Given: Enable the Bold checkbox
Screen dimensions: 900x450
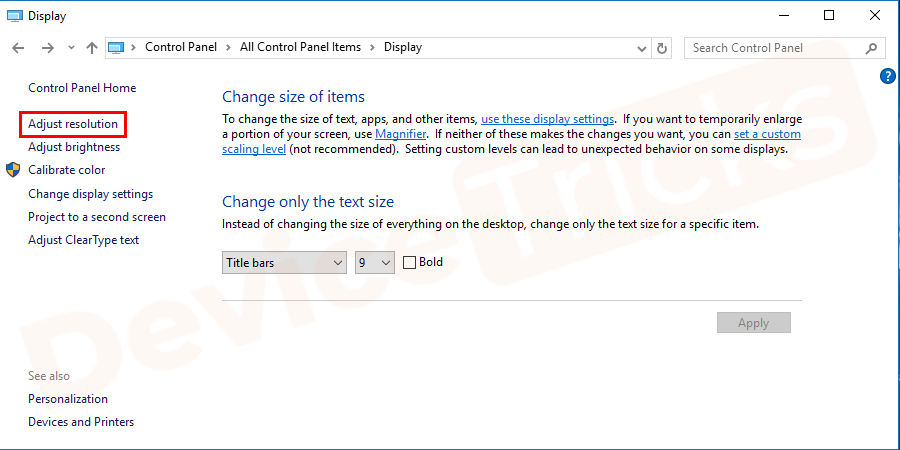Looking at the screenshot, I should point(409,263).
